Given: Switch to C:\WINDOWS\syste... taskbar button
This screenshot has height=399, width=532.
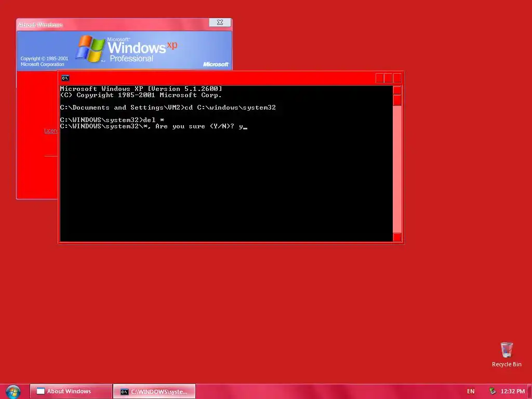Looking at the screenshot, I should pyautogui.click(x=154, y=391).
